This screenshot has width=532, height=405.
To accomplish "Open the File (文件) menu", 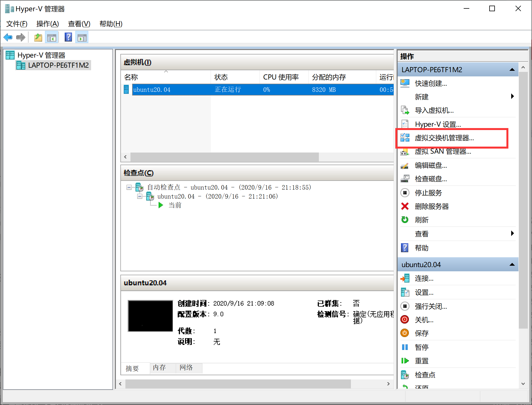I will [x=17, y=24].
